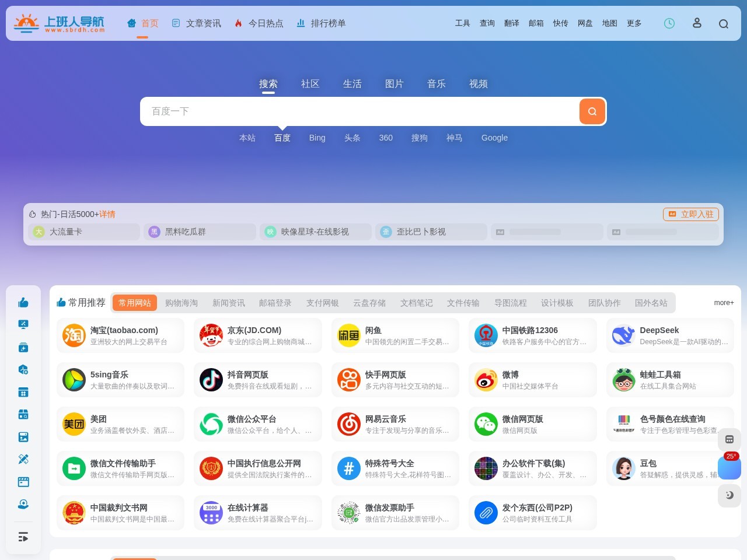This screenshot has height=560, width=747.
Task: Open the 大流量卡 promoted link
Action: pyautogui.click(x=84, y=232)
